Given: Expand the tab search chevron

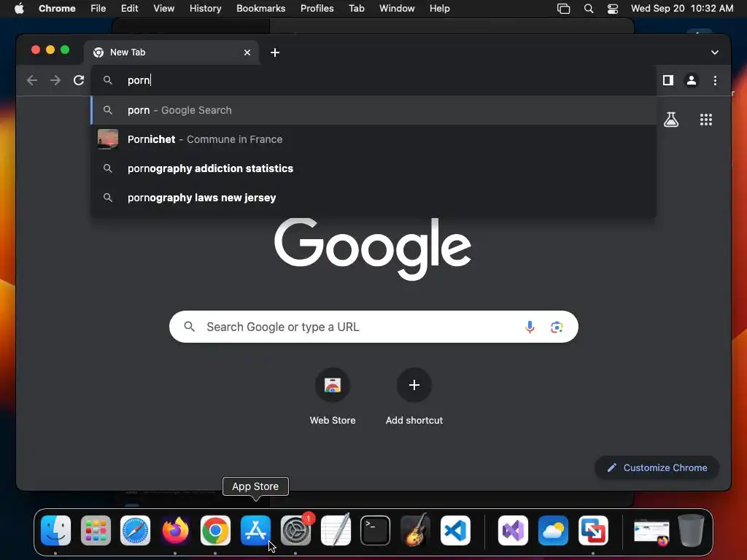Looking at the screenshot, I should tap(714, 52).
